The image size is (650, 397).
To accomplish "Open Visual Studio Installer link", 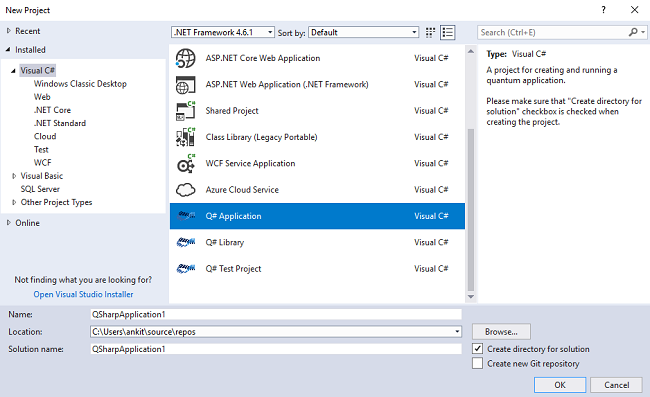I will click(x=83, y=294).
